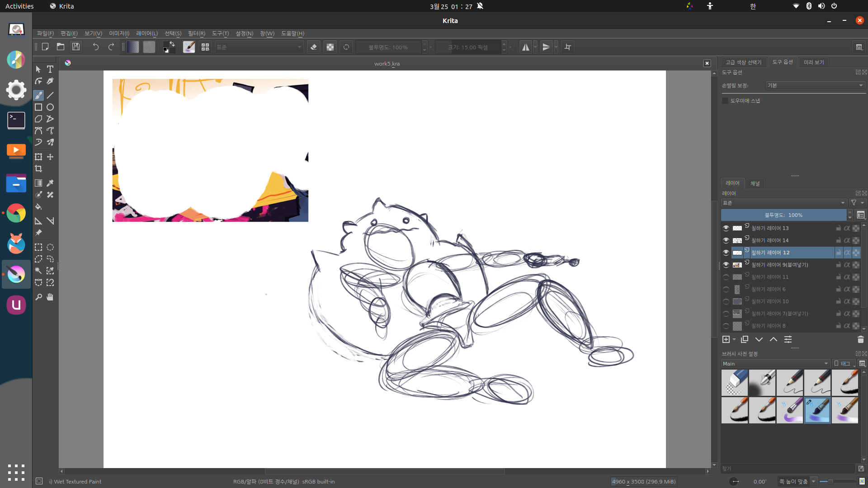Select the Transform tool
This screenshot has width=868, height=488.
(x=38, y=157)
